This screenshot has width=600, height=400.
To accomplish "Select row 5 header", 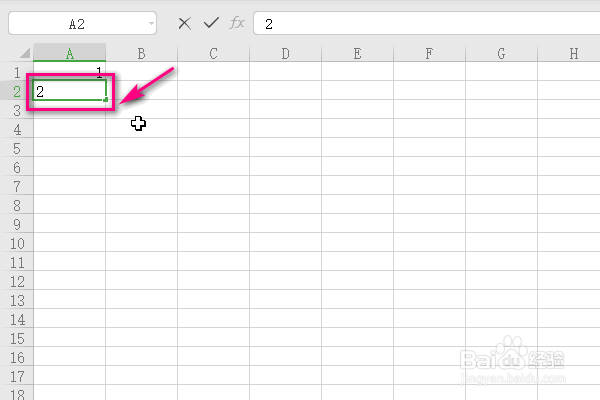I will coord(17,148).
